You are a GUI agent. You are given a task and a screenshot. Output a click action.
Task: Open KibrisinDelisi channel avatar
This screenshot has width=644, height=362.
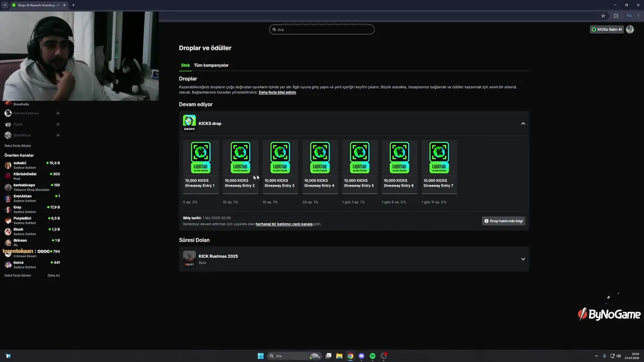[8, 176]
